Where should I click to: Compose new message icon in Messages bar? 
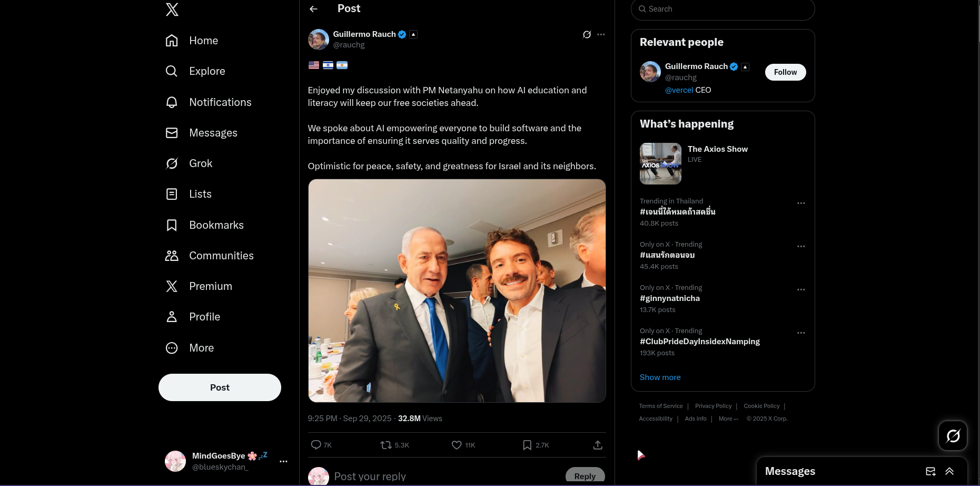click(x=930, y=471)
